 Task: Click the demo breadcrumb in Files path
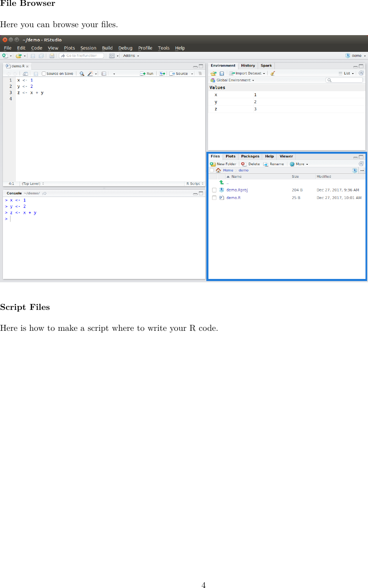point(244,170)
